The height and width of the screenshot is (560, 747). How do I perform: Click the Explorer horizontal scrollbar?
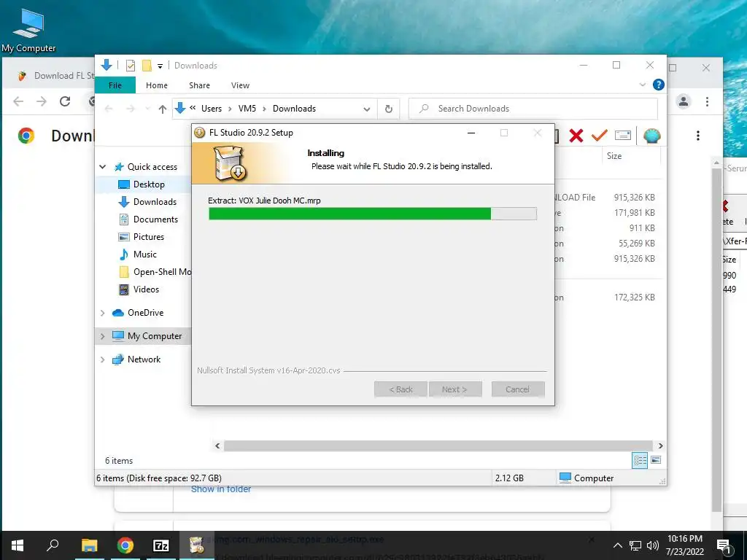coord(438,446)
